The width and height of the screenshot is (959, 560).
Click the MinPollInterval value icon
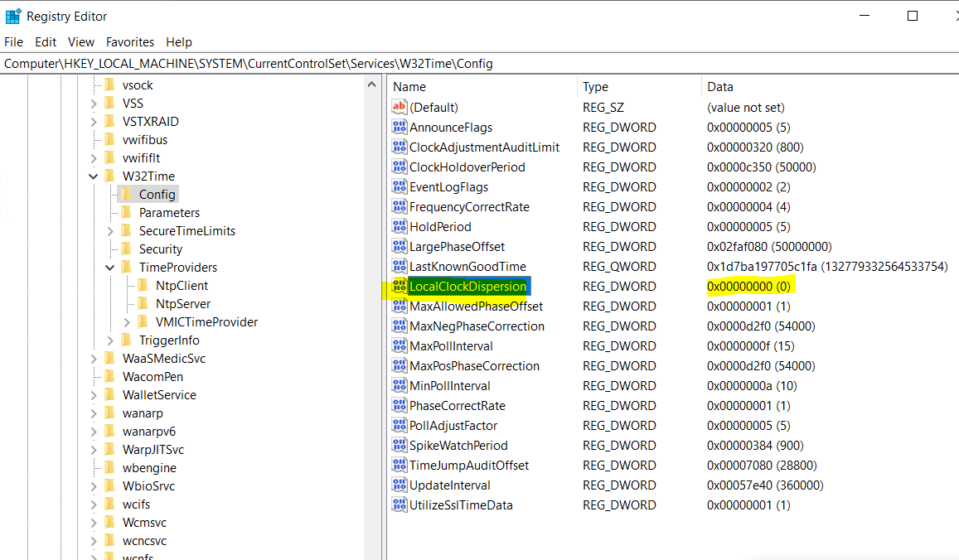[400, 385]
